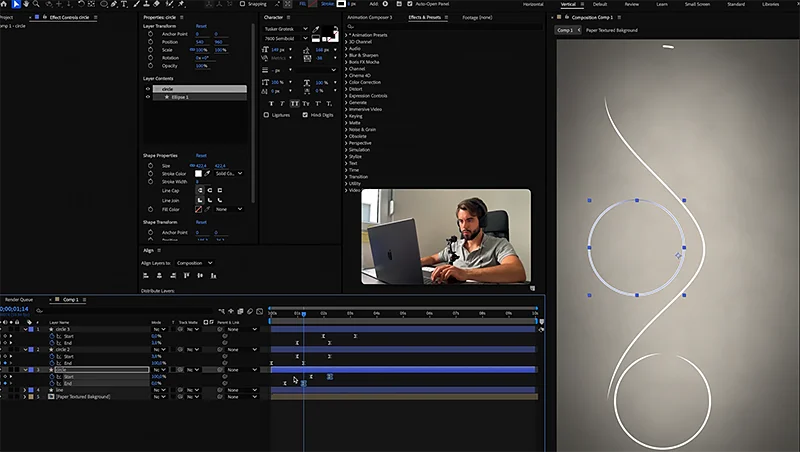Open the Fill Color None dropdown
The width and height of the screenshot is (800, 452).
229,209
